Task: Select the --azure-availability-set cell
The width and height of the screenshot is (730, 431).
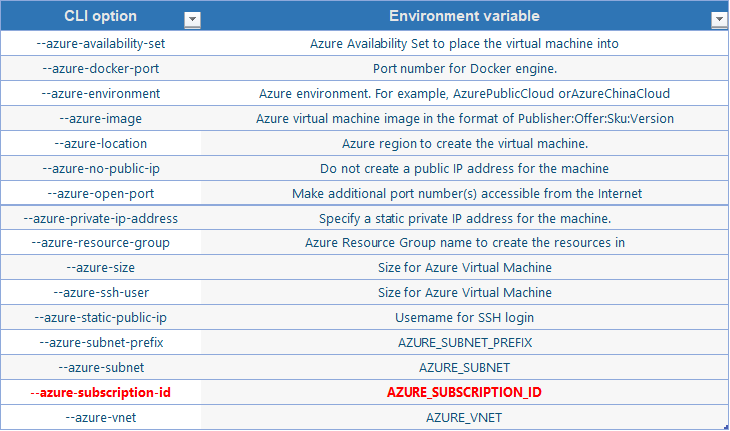Action: click(101, 43)
